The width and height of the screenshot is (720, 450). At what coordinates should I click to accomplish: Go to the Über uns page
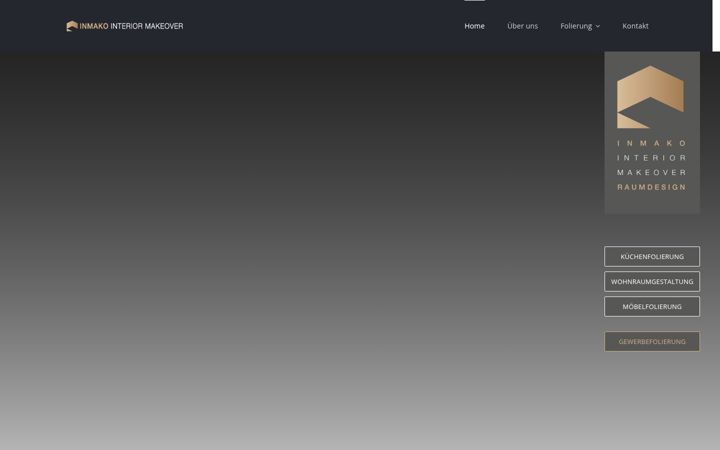click(x=523, y=26)
